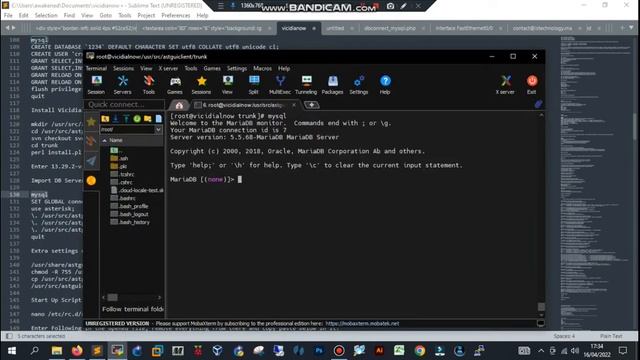
Task: Open the Macros menu in MobaXterm
Action: tap(262, 68)
